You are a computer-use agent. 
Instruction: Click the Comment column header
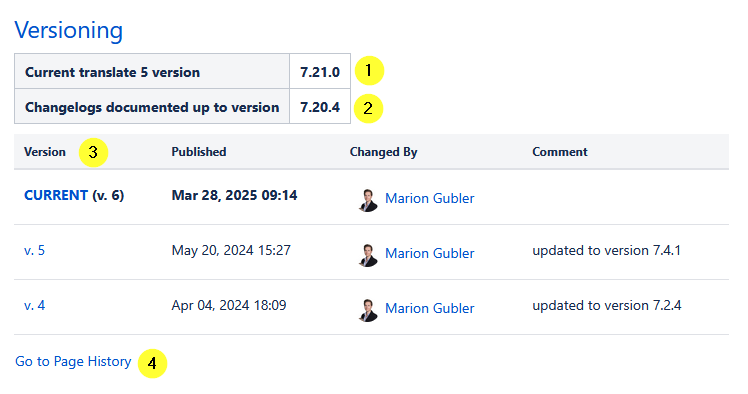coord(560,152)
